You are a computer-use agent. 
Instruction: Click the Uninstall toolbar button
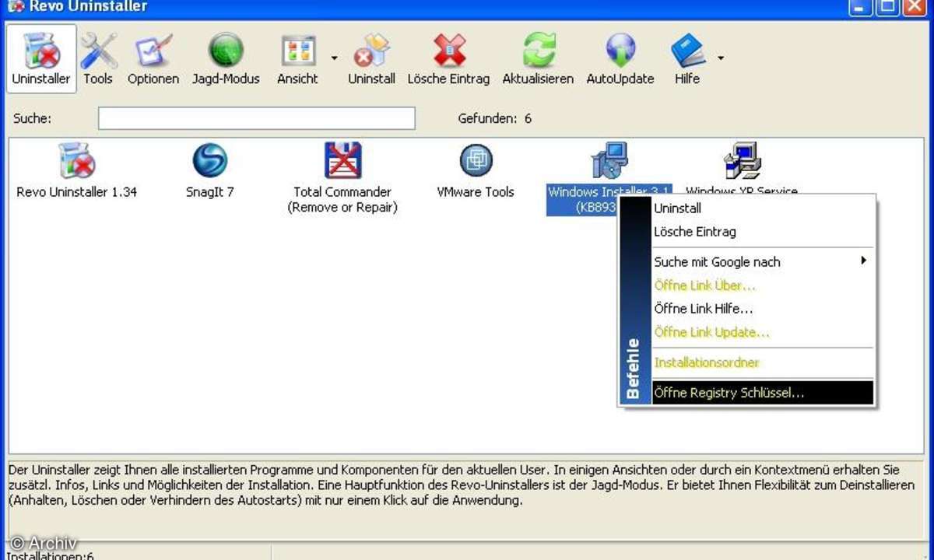tap(371, 59)
